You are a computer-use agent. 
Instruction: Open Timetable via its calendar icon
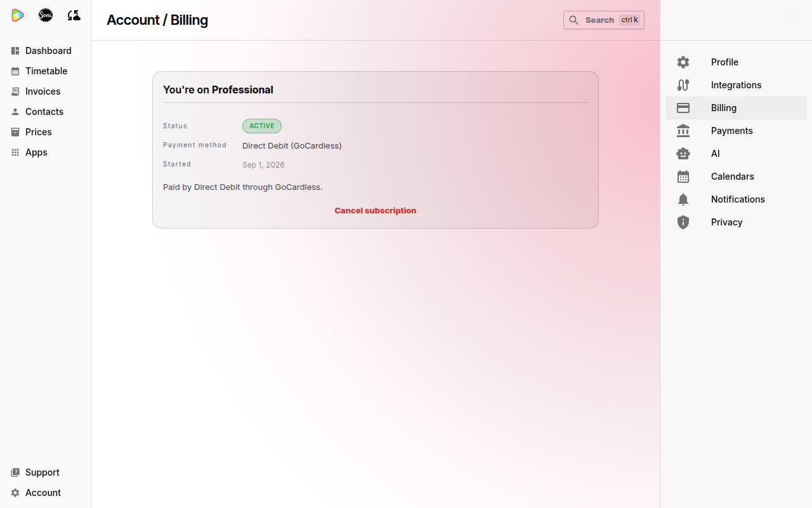[x=15, y=71]
